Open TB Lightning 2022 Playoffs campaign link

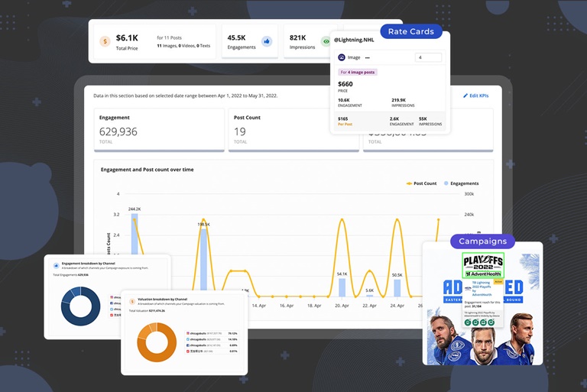click(x=482, y=289)
